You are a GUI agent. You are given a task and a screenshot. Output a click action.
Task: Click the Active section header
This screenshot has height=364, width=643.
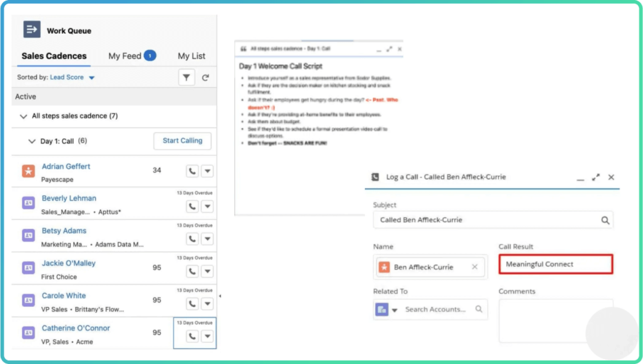114,97
